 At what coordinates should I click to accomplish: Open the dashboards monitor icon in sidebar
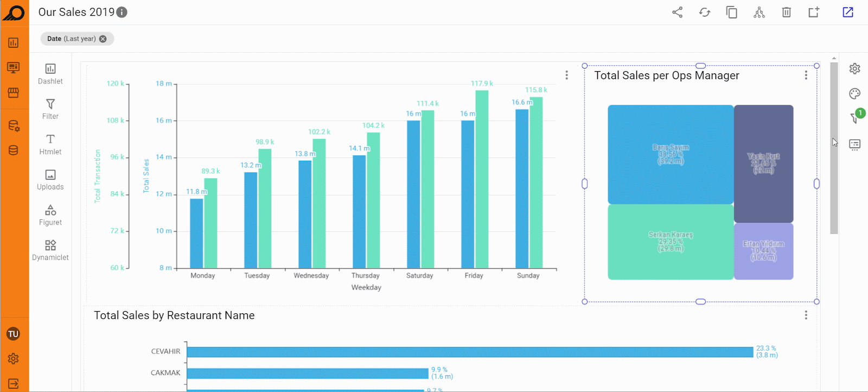[14, 67]
